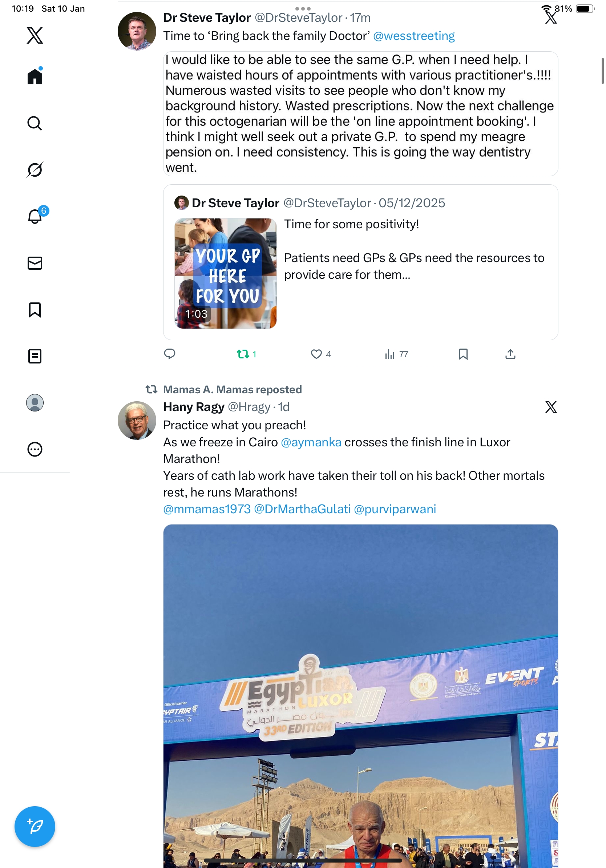This screenshot has height=868, width=606.
Task: Open Lists icon in the sidebar
Action: 35,356
